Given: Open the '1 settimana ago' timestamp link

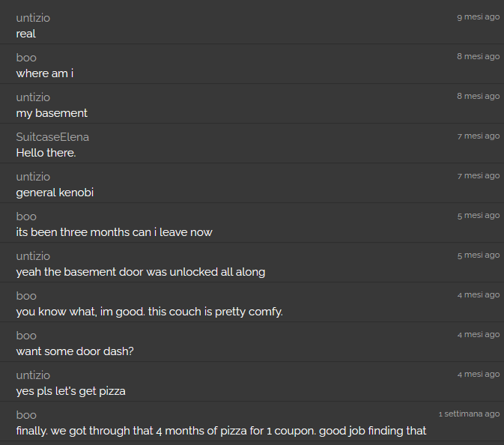Looking at the screenshot, I should click(x=470, y=414).
